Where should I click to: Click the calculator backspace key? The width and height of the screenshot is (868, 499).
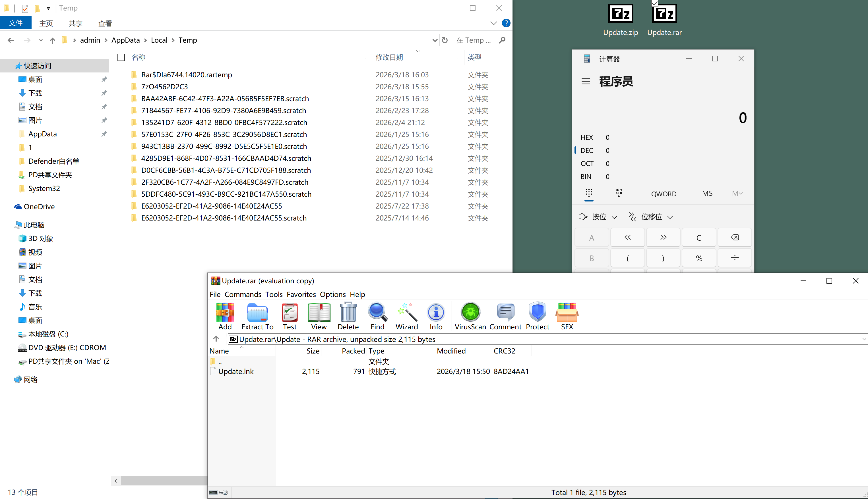pos(735,238)
